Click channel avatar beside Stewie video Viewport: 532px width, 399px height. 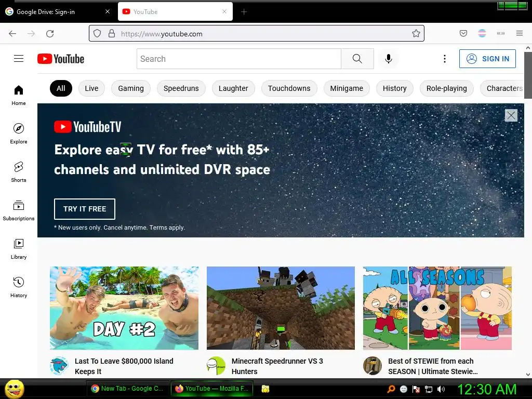tap(373, 366)
